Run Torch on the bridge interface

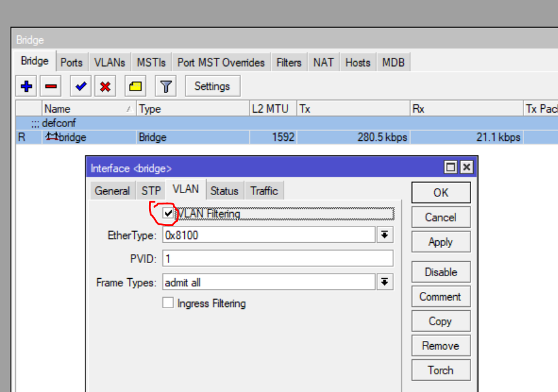point(440,370)
